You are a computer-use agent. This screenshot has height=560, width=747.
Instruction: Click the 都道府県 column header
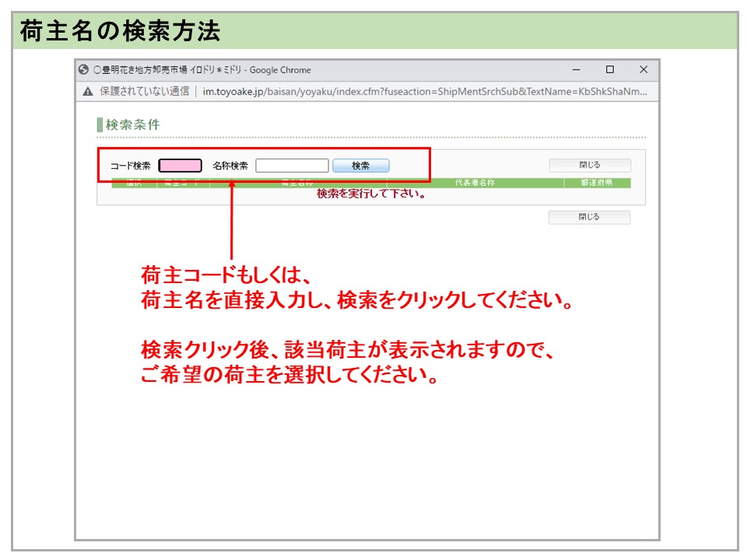point(596,184)
